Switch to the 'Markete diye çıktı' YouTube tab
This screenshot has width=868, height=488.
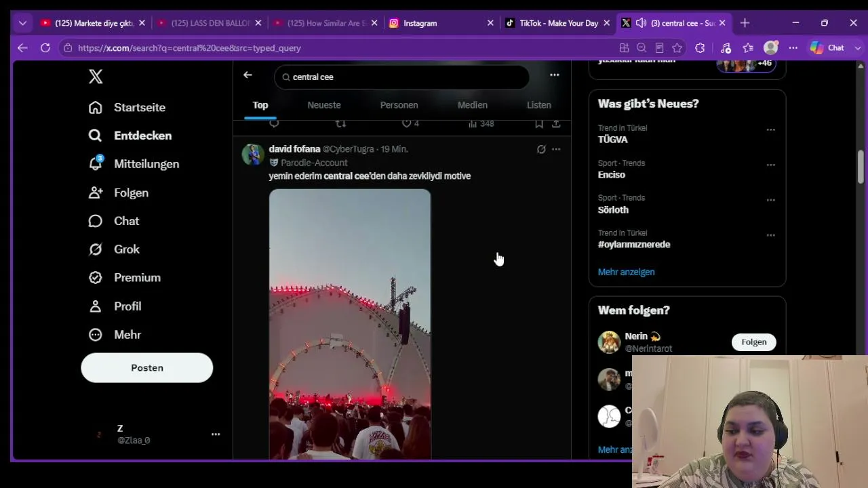pos(93,23)
